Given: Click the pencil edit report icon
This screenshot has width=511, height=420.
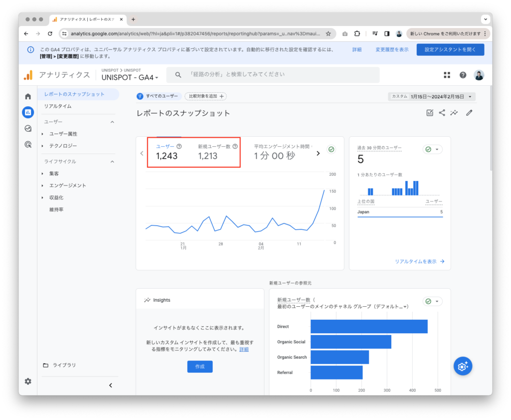Looking at the screenshot, I should click(x=469, y=113).
